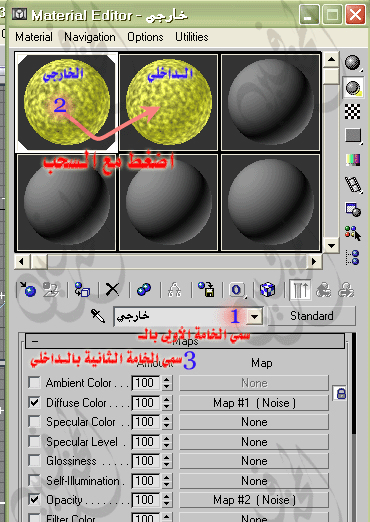The height and width of the screenshot is (522, 370).
Task: Open the material name dropdown arrow
Action: (255, 316)
